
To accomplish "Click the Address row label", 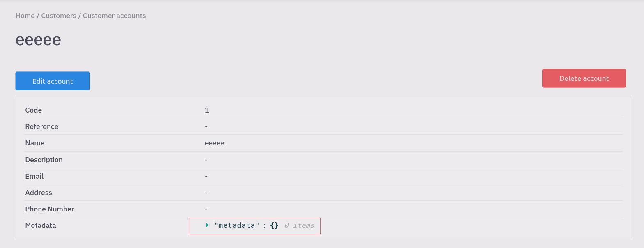I will pyautogui.click(x=38, y=192).
